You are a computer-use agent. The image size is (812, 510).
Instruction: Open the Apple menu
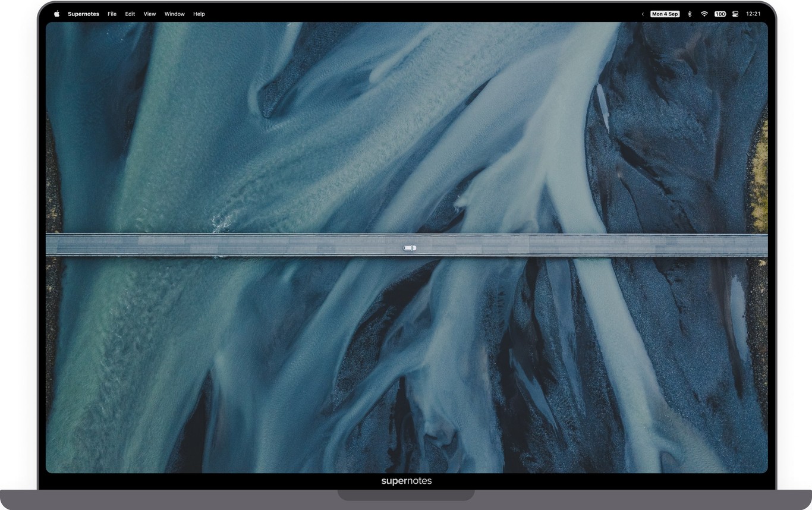[x=57, y=14]
